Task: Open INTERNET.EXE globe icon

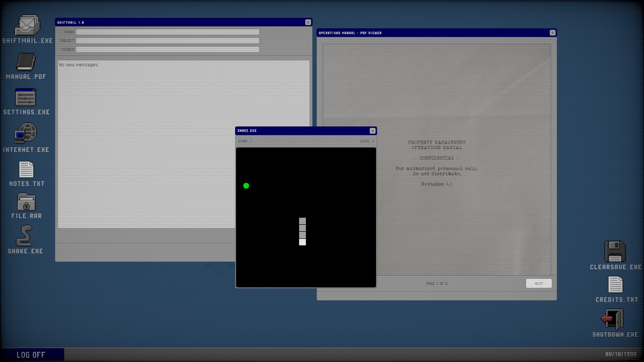Action: [x=26, y=133]
